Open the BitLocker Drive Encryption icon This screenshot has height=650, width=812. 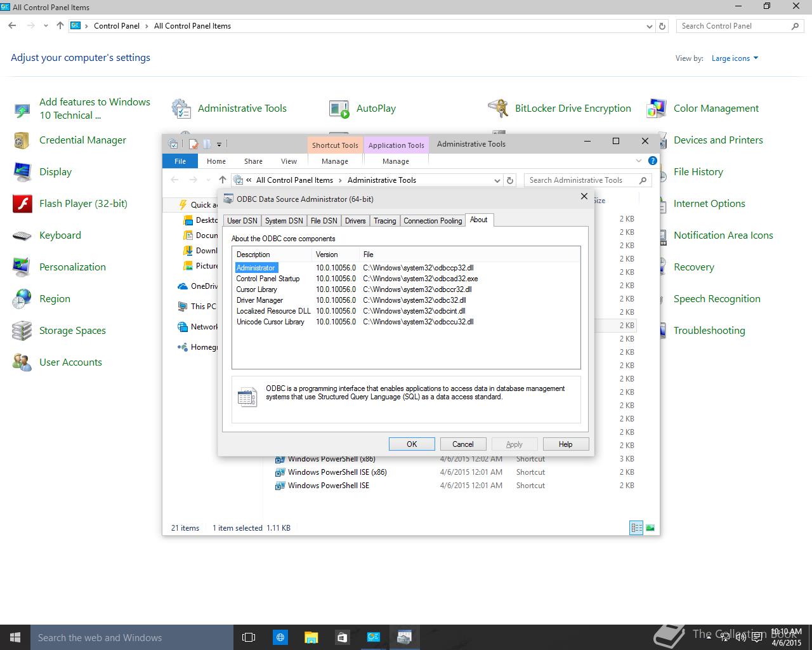pyautogui.click(x=560, y=109)
